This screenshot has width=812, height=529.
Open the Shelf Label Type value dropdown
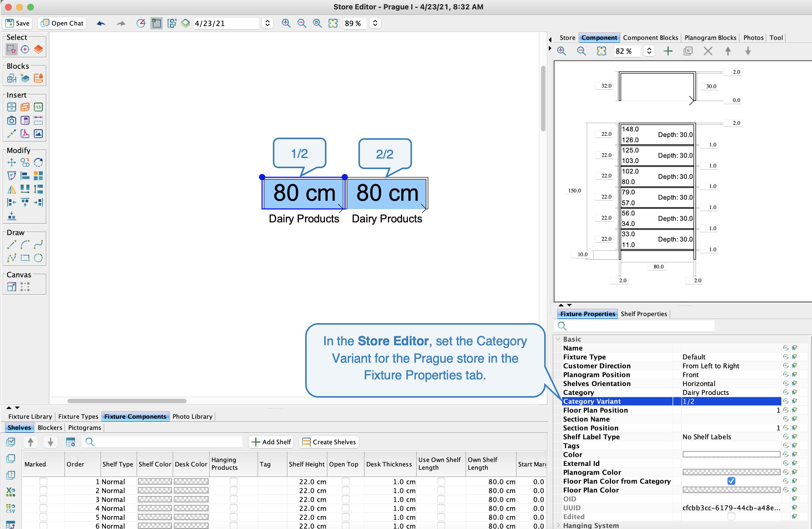pos(731,437)
